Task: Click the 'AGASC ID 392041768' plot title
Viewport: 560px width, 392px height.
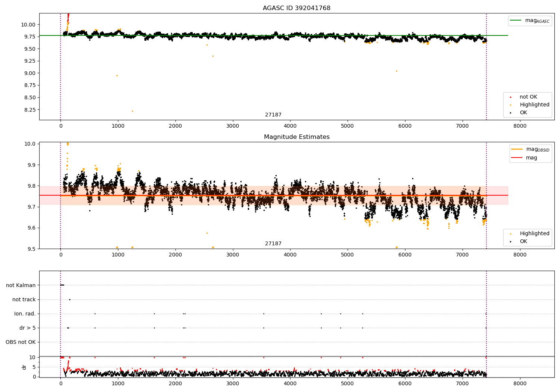Action: [296, 8]
